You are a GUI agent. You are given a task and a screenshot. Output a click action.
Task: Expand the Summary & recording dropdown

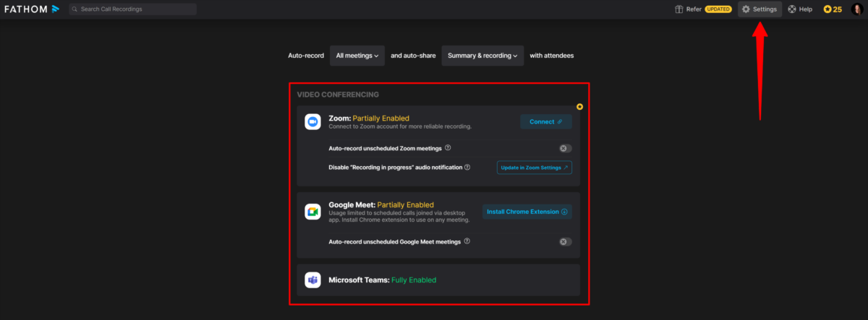pos(483,56)
